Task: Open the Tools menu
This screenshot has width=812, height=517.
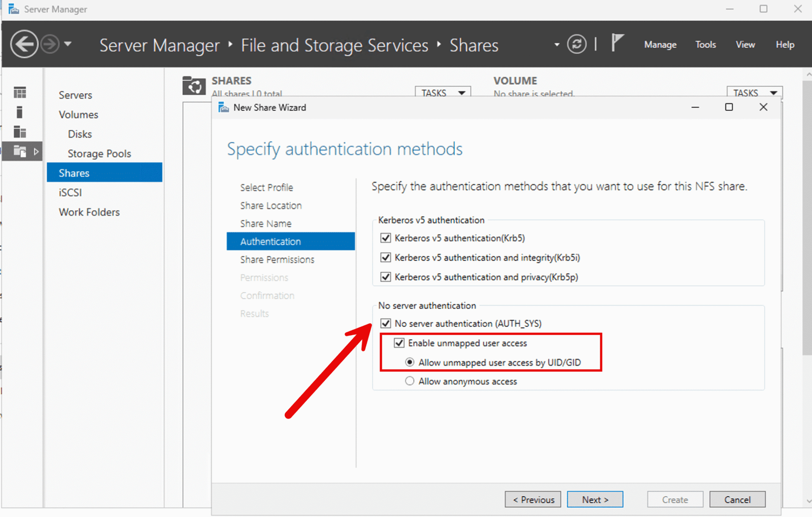Action: click(x=705, y=44)
